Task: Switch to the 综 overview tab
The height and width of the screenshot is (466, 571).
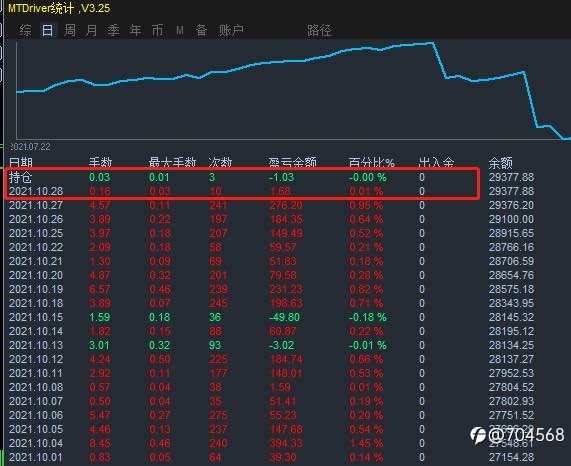Action: (25, 30)
